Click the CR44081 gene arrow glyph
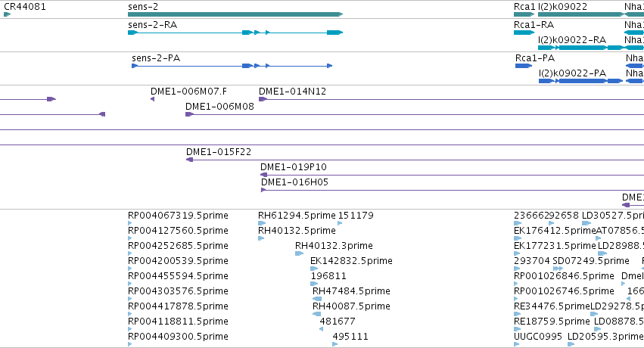The image size is (644, 348). (x=7, y=14)
